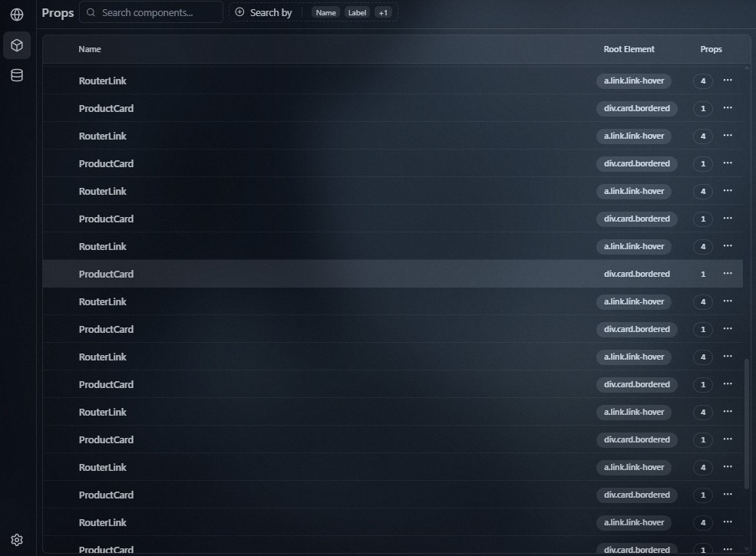
Task: Click the Props column header
Action: pos(711,49)
